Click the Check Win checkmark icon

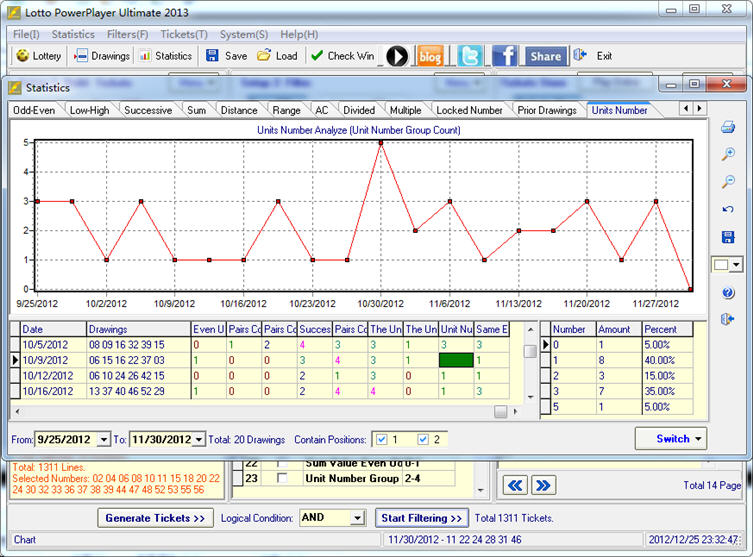pyautogui.click(x=317, y=56)
